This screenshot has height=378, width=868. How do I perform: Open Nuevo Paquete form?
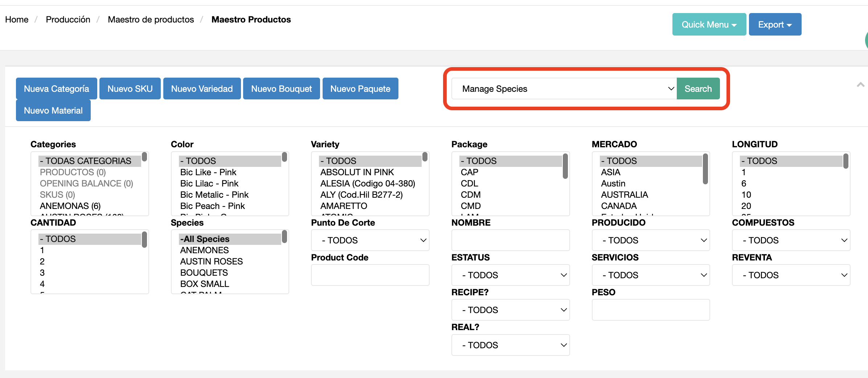[x=360, y=89]
